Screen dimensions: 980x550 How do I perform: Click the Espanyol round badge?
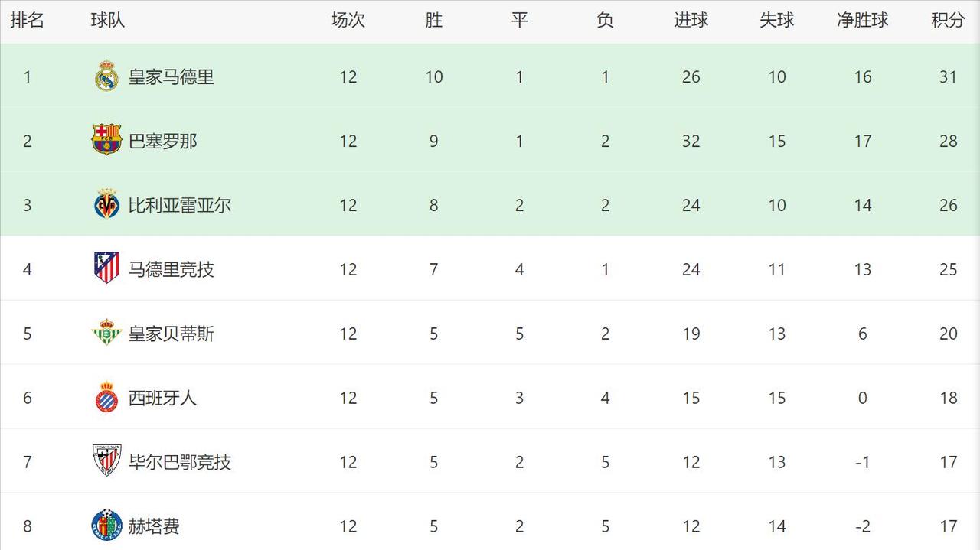pyautogui.click(x=106, y=397)
